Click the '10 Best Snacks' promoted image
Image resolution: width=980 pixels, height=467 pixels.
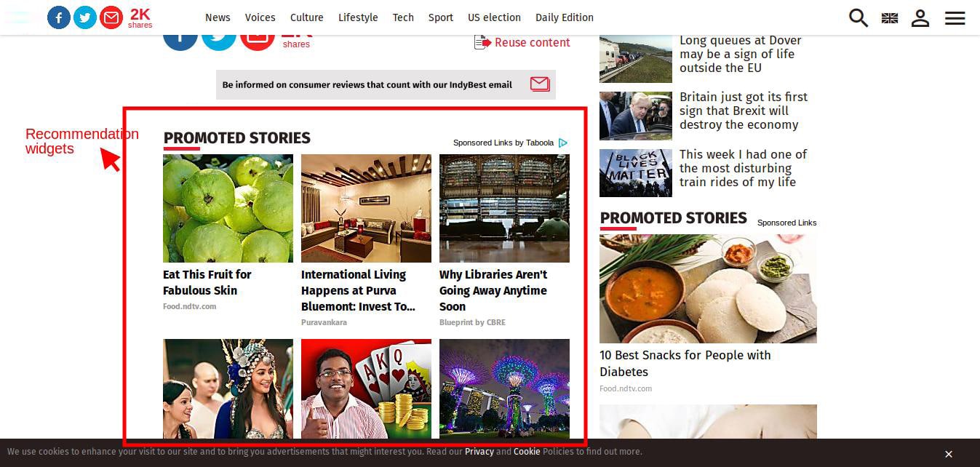(708, 289)
